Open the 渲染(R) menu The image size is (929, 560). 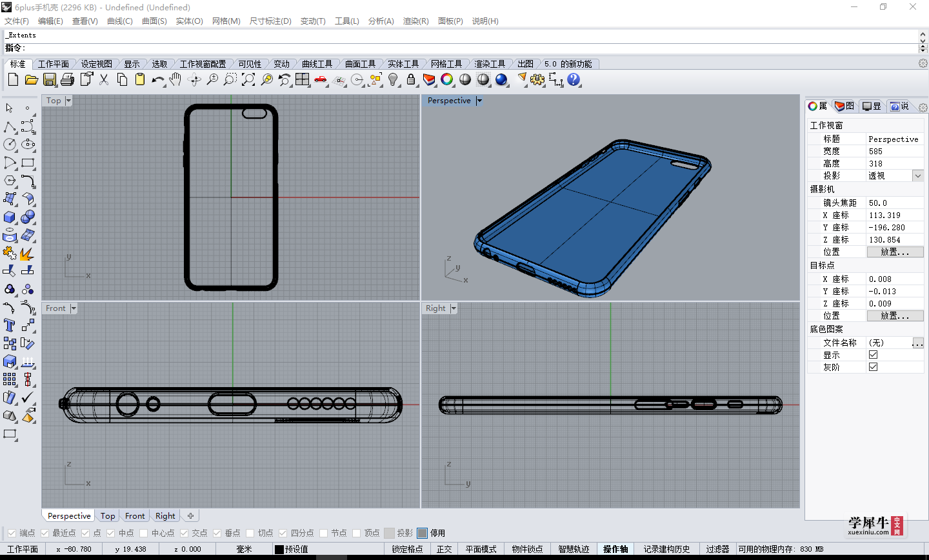(x=415, y=21)
